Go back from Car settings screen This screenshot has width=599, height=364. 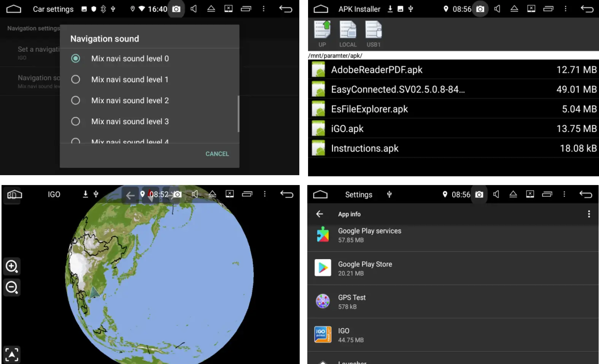pos(286,9)
